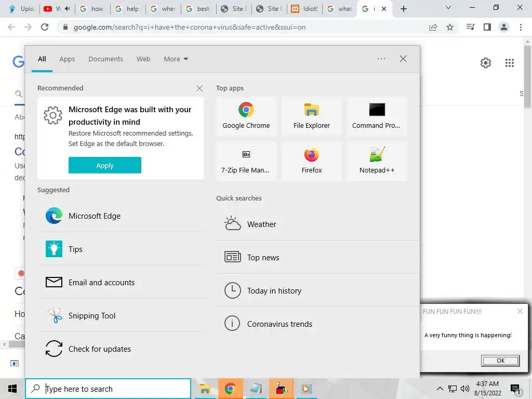Open Chrome side panel icon
The height and width of the screenshot is (399, 532).
tap(487, 27)
